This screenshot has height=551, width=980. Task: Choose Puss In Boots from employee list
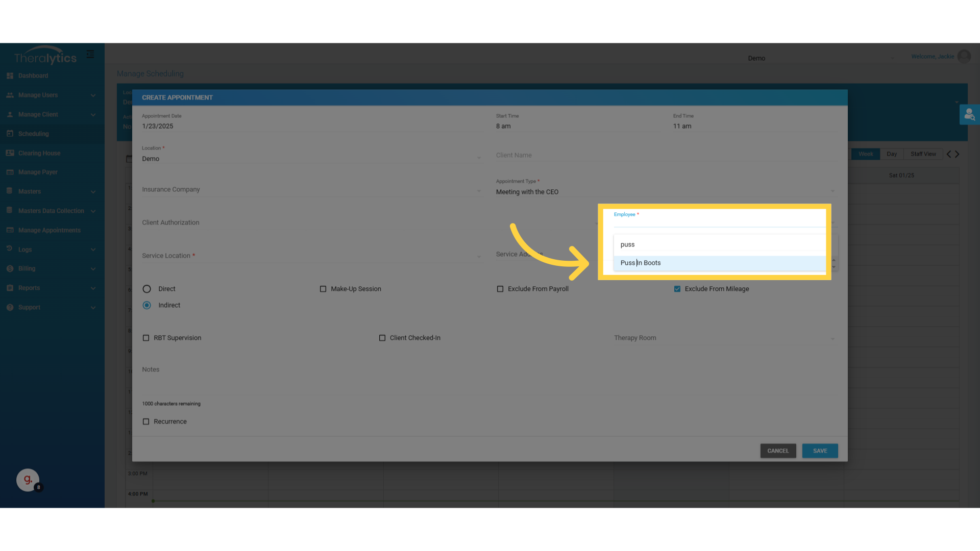pos(641,263)
